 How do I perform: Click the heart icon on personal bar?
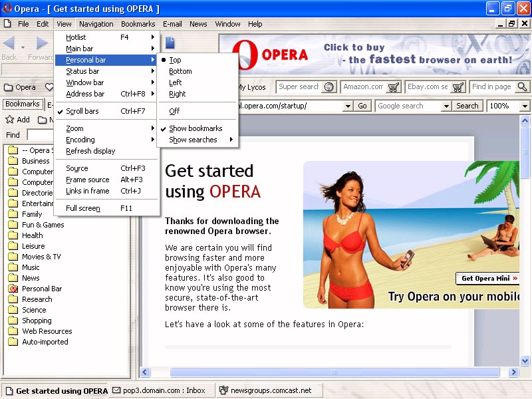pos(49,87)
